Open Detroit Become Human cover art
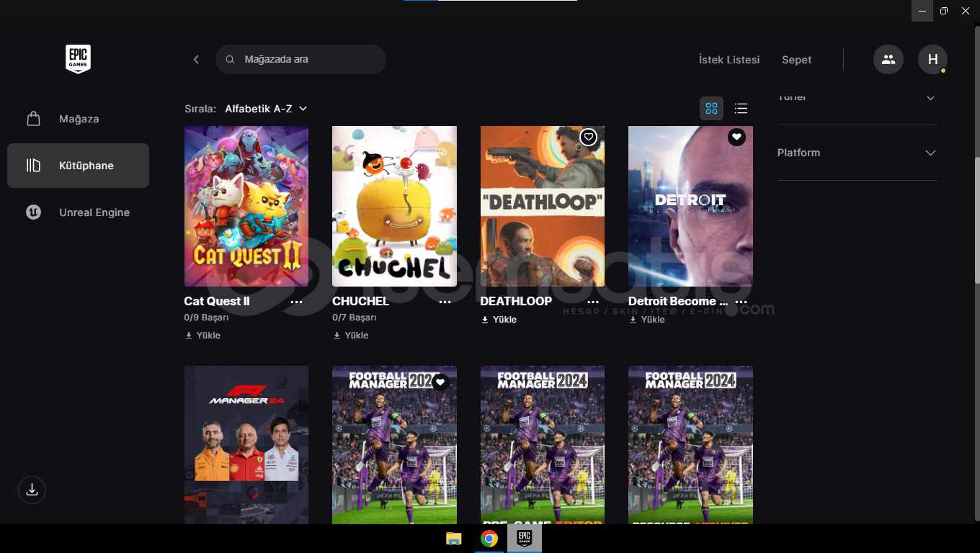Screen dimensions: 980x553 pyautogui.click(x=690, y=207)
